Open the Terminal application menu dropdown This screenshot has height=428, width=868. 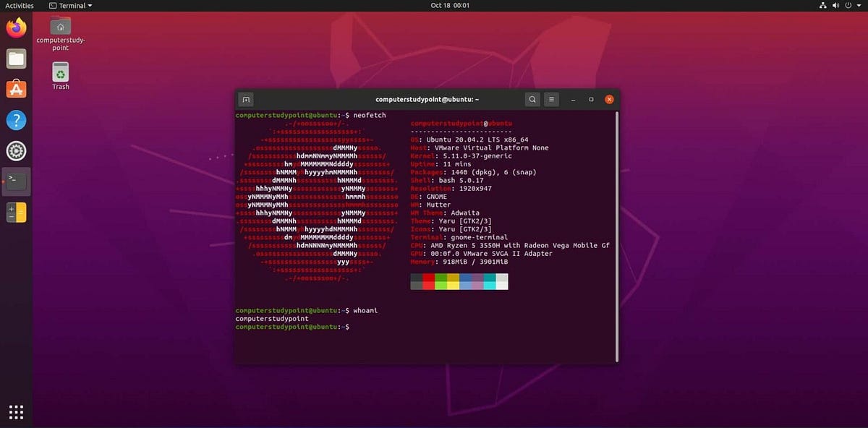(x=70, y=5)
